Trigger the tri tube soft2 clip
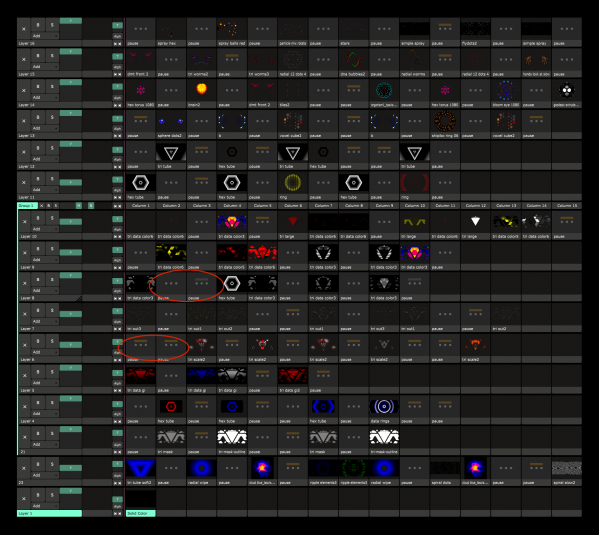Image resolution: width=599 pixels, height=535 pixels. pyautogui.click(x=141, y=468)
